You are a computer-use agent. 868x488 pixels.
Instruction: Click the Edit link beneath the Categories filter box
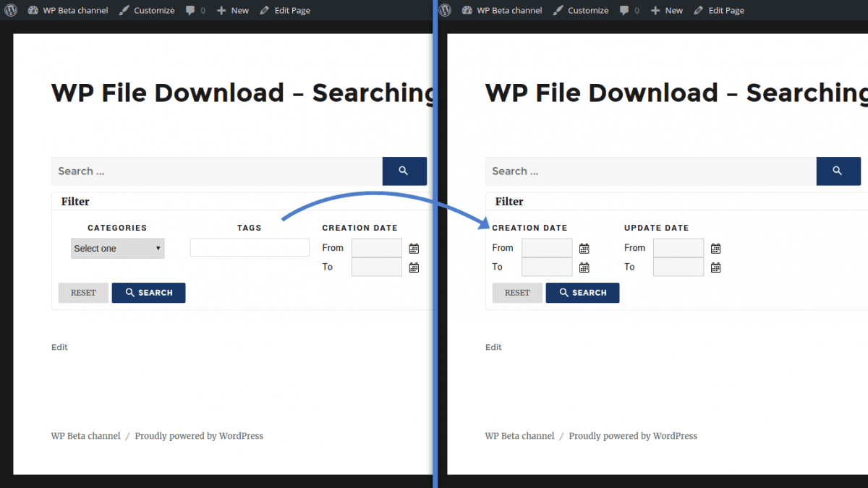tap(59, 347)
